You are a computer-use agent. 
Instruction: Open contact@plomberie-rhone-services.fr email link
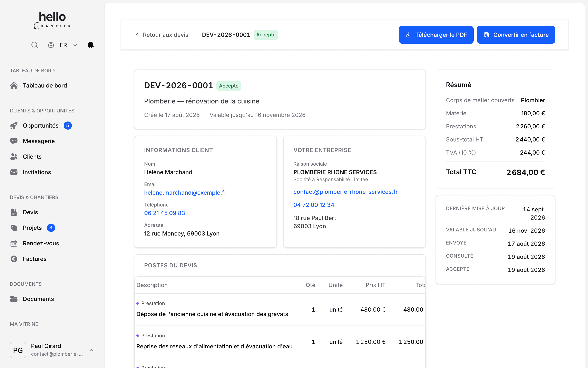[x=345, y=192]
